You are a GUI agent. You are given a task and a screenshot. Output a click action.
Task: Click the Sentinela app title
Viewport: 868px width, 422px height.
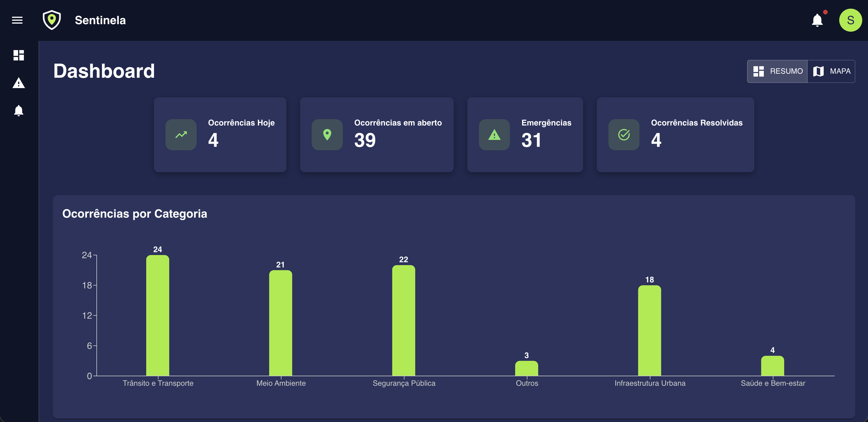click(100, 20)
